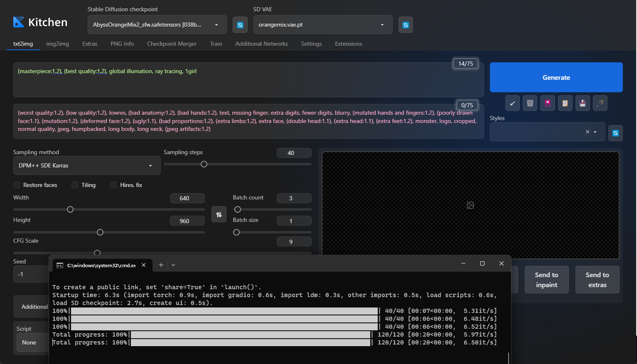Clear the prompt with the trash can icon
The width and height of the screenshot is (637, 364).
pos(530,103)
